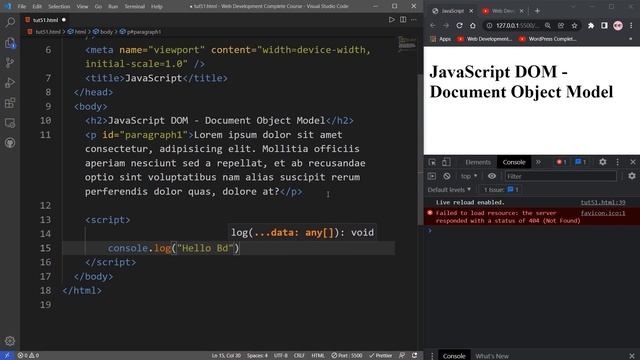Open the console settings gear
This screenshot has width=640, height=360.
[x=632, y=176]
